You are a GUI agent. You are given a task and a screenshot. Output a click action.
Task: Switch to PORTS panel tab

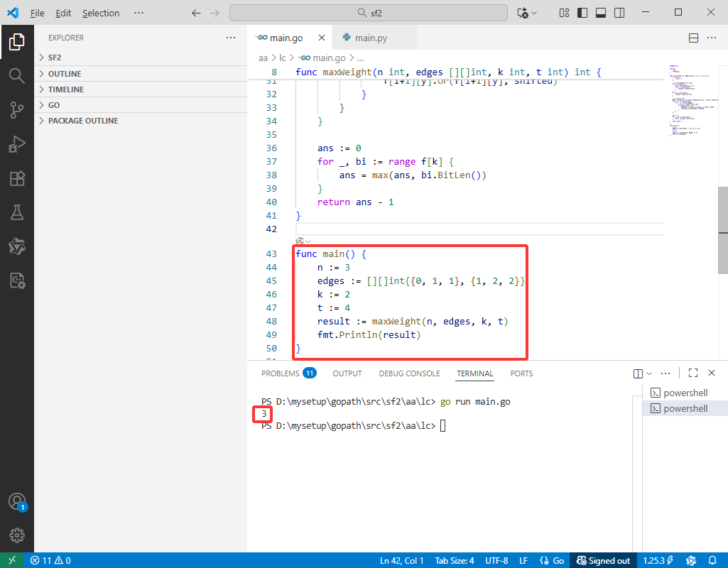[x=521, y=373]
